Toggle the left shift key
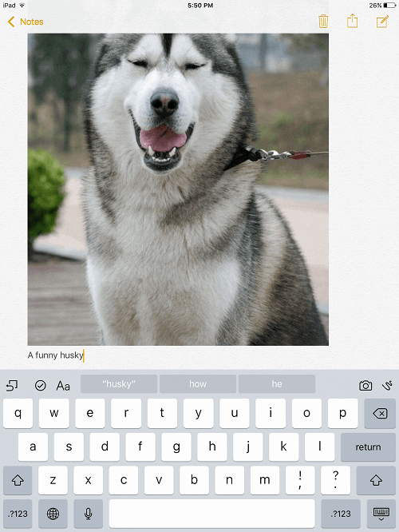The height and width of the screenshot is (532, 399). pos(18,480)
